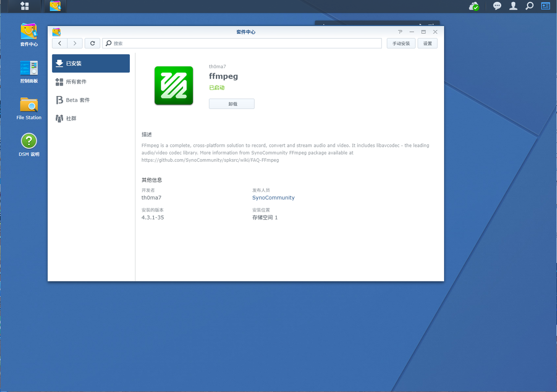The height and width of the screenshot is (392, 557).
Task: Open the SynoCommunity publisher link
Action: [x=273, y=197]
